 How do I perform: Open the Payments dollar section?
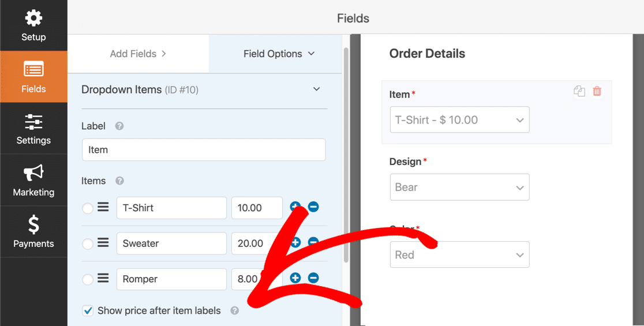33,231
